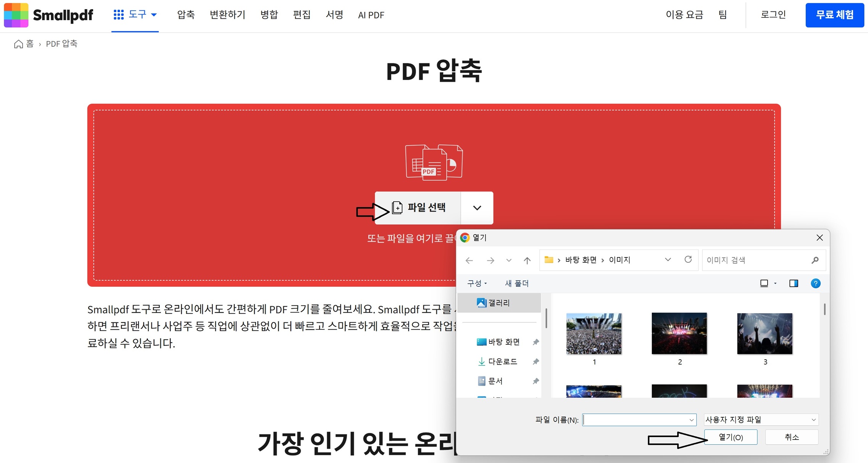Click the search magnifier in dialog
The height and width of the screenshot is (463, 868).
coord(815,260)
